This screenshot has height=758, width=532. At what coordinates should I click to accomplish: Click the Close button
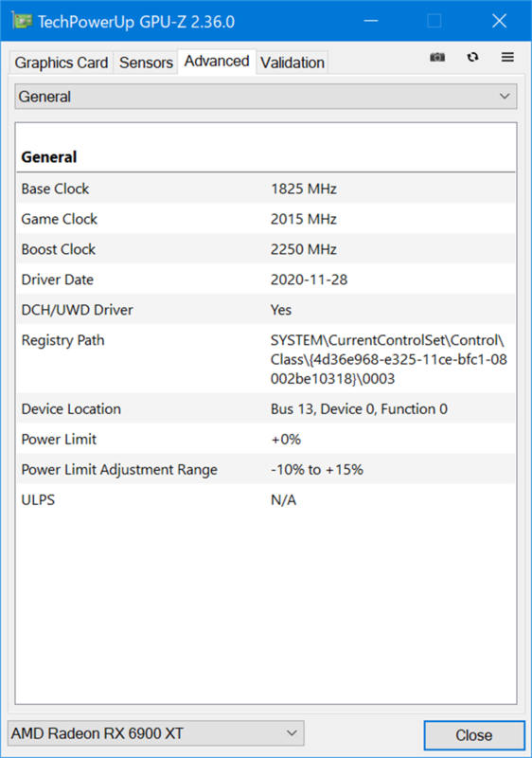click(474, 735)
